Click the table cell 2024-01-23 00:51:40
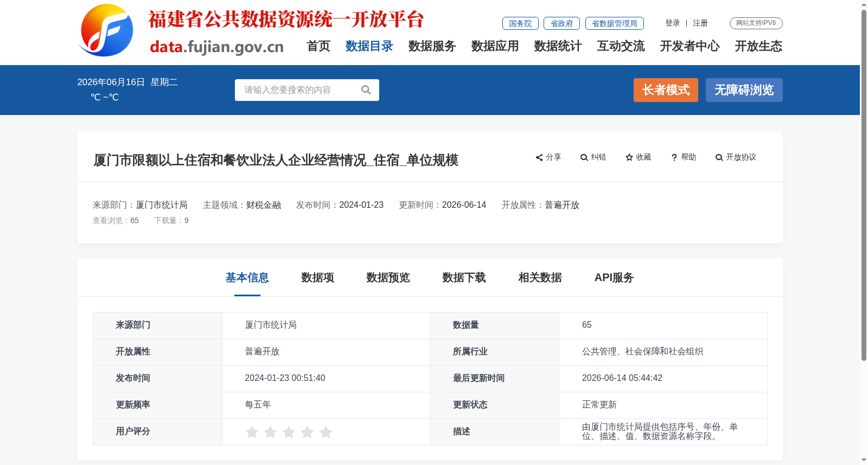The width and height of the screenshot is (868, 465). tap(285, 378)
